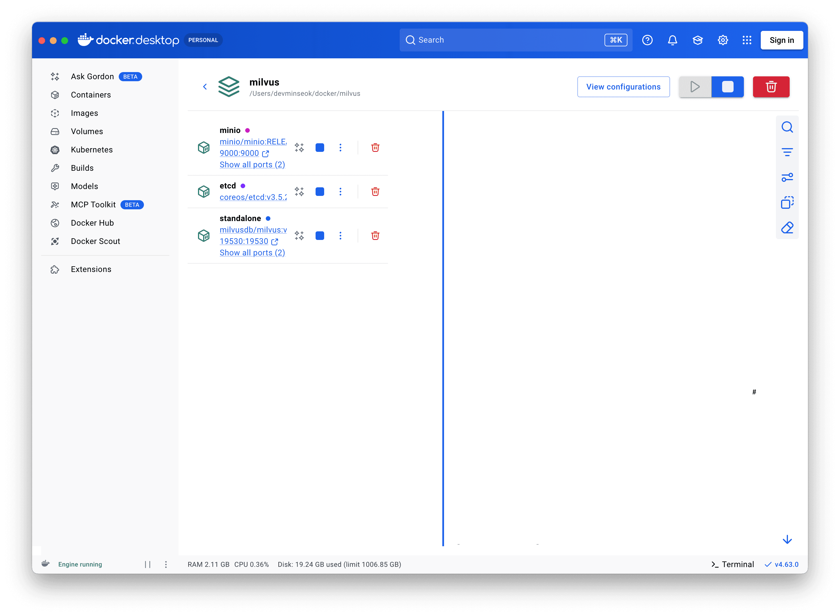Delete the etcd container
The image size is (840, 616).
[x=375, y=192]
